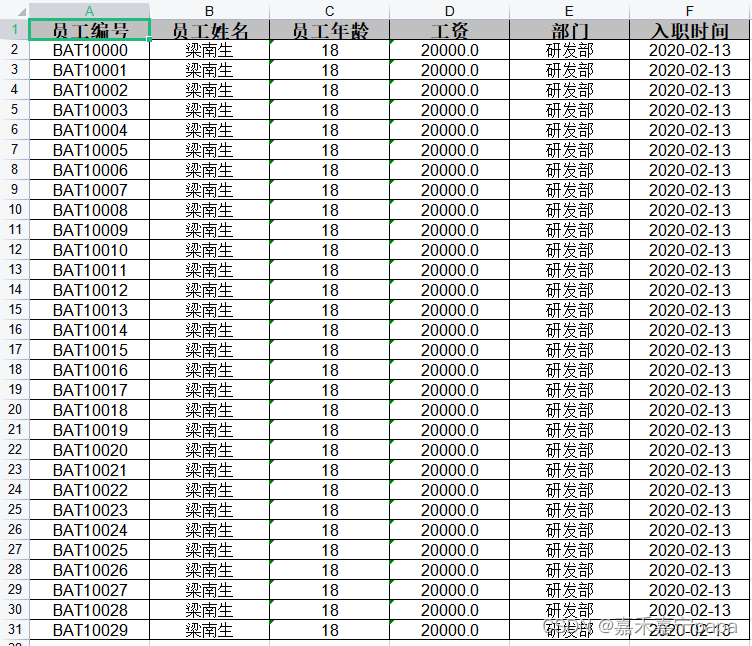752x646 pixels.
Task: Select column C header
Action: click(x=329, y=11)
